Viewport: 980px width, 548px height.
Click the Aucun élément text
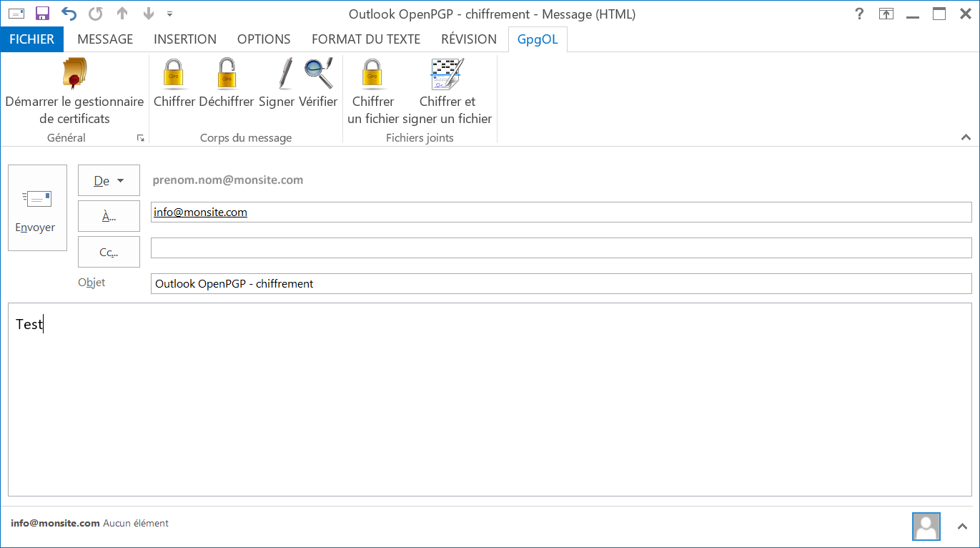click(136, 523)
